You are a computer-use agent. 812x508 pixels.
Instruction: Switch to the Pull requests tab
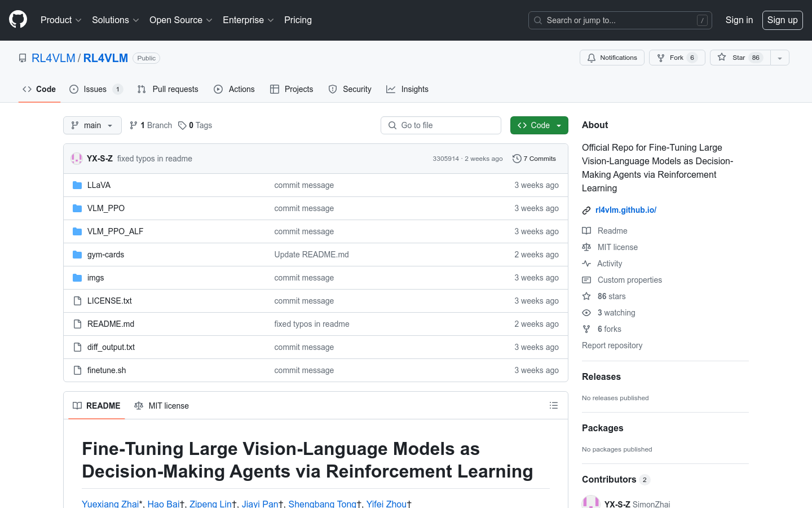167,89
